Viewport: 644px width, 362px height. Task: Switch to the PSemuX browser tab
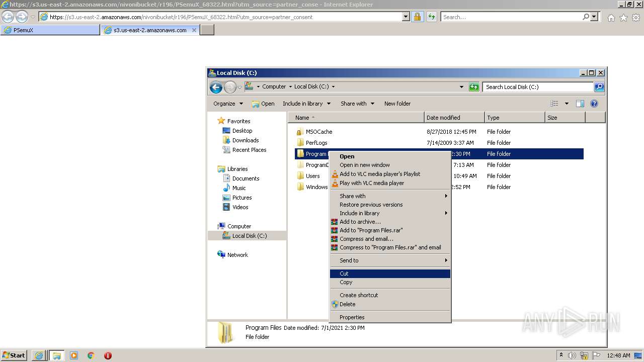coord(50,30)
